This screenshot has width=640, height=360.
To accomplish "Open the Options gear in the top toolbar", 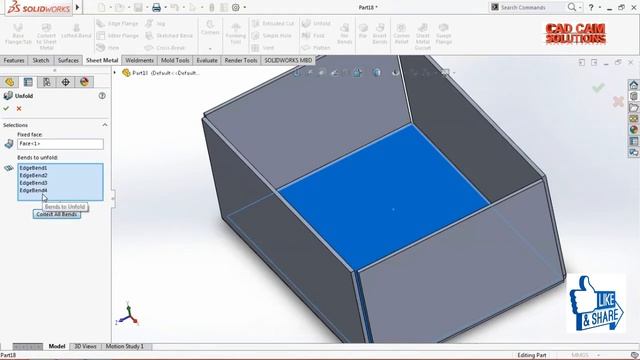I will click(x=236, y=7).
